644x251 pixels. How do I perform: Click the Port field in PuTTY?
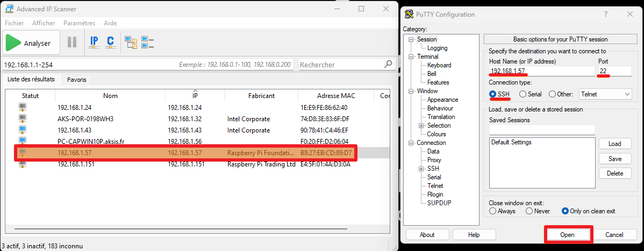point(614,71)
